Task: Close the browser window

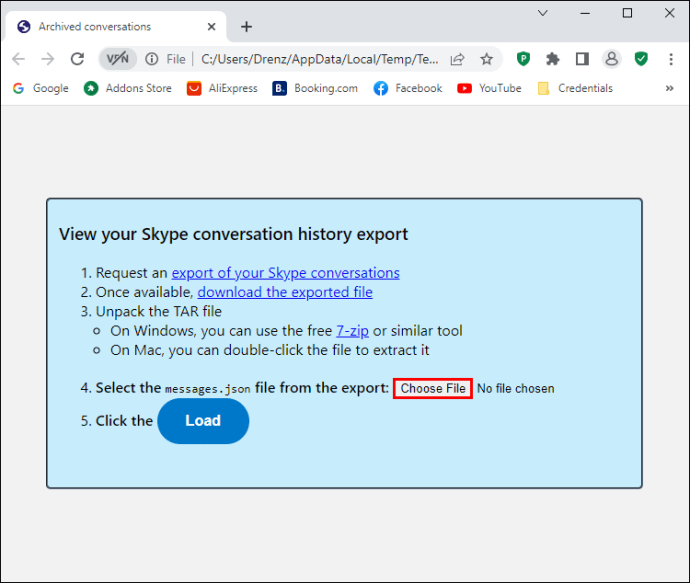Action: click(669, 13)
